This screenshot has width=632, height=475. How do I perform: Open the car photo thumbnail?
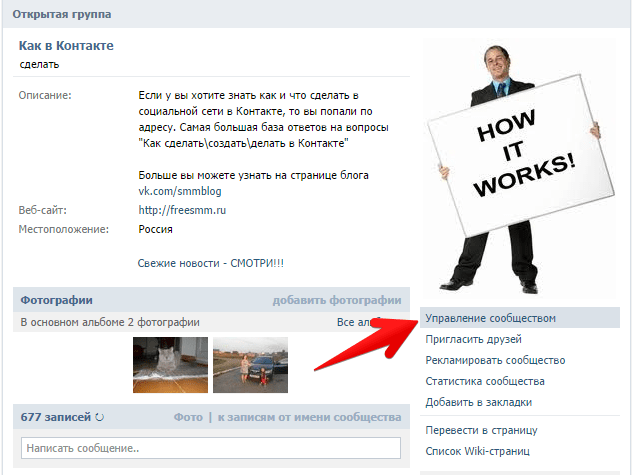pyautogui.click(x=250, y=365)
